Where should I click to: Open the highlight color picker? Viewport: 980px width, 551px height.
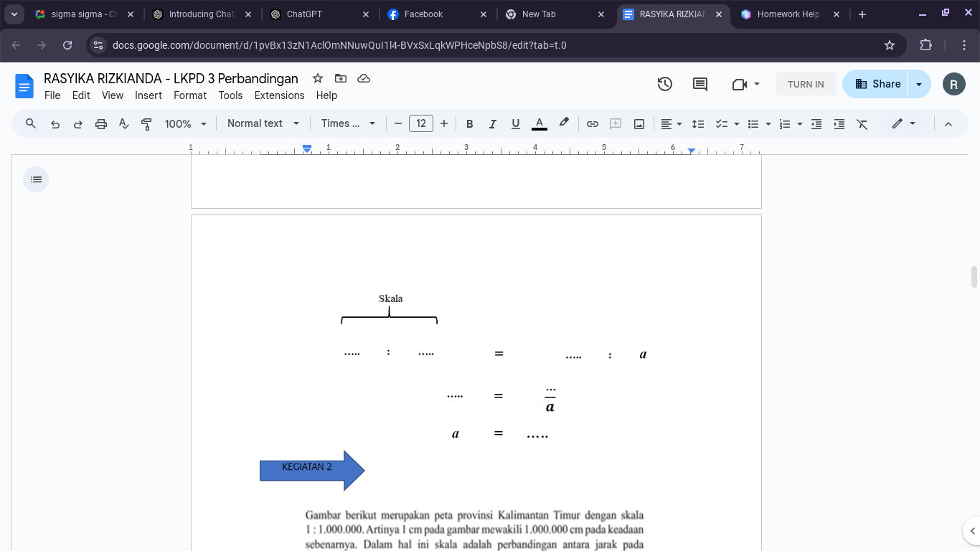[564, 123]
